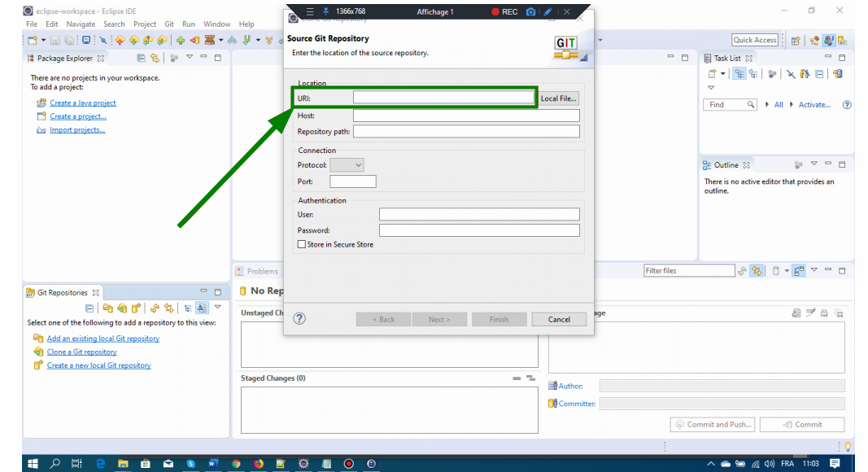Click Clone repository icon in Git Repositories toolbar
The height and width of the screenshot is (472, 868).
tap(122, 308)
